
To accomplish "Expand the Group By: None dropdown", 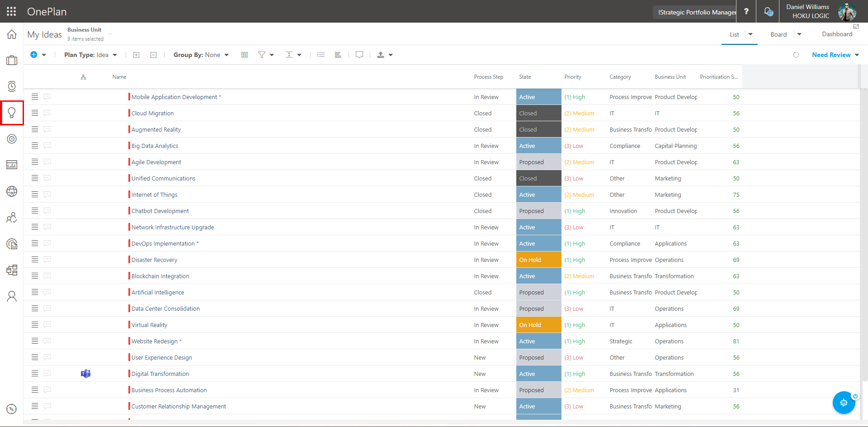I will pyautogui.click(x=201, y=55).
